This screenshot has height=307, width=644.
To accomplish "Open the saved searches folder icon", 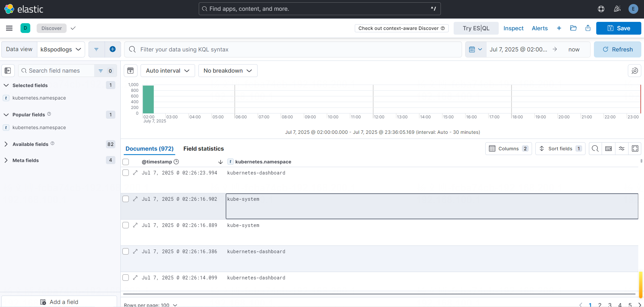I will (x=573, y=28).
